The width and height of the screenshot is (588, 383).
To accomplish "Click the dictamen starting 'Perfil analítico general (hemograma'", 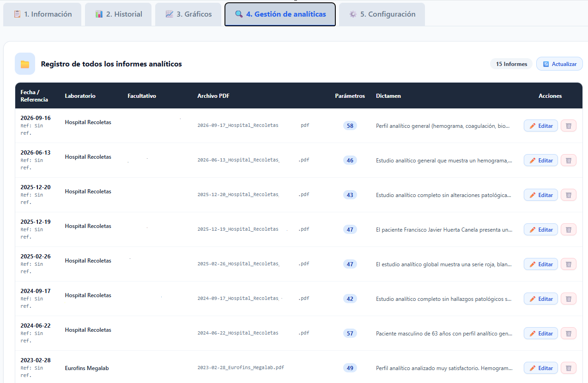I will [443, 126].
